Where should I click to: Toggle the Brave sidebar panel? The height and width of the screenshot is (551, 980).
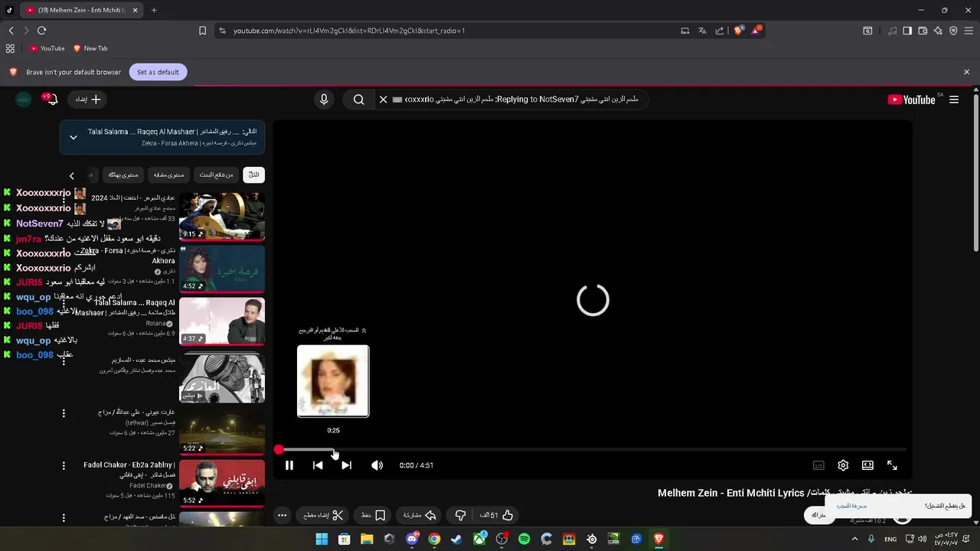click(x=907, y=31)
